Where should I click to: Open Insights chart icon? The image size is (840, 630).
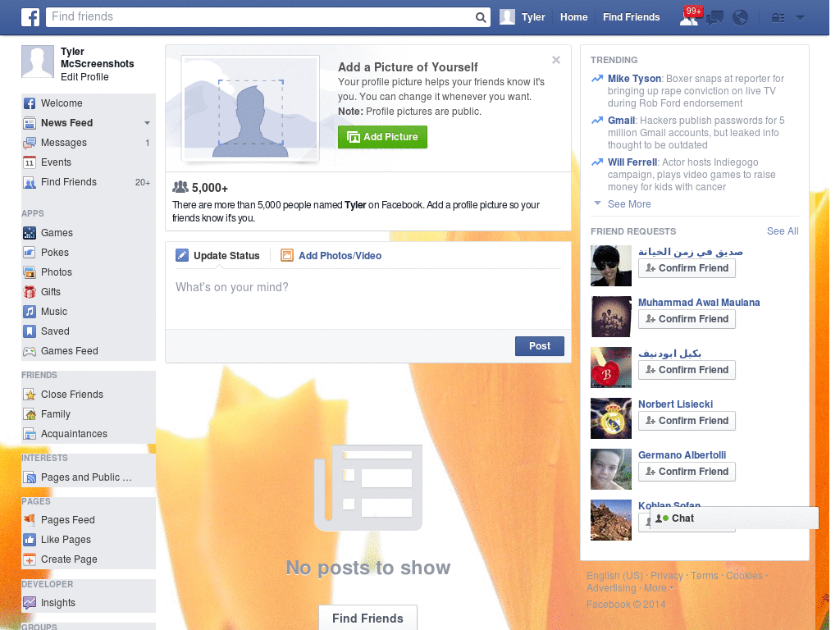pyautogui.click(x=30, y=603)
